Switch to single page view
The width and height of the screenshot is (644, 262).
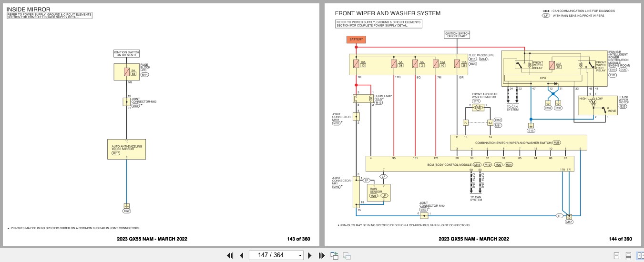616,255
